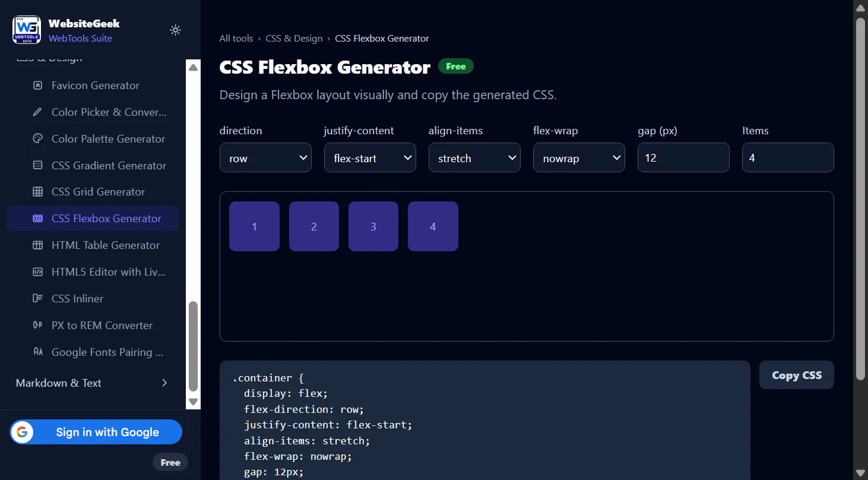Click the All tools breadcrumb link
The height and width of the screenshot is (480, 868).
(236, 39)
